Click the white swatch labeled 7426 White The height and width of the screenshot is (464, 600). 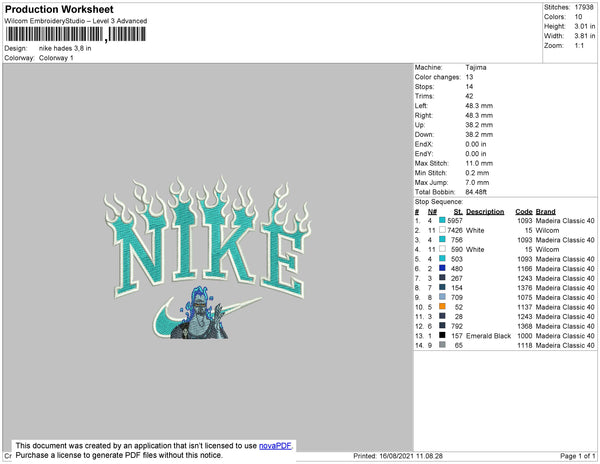click(442, 230)
